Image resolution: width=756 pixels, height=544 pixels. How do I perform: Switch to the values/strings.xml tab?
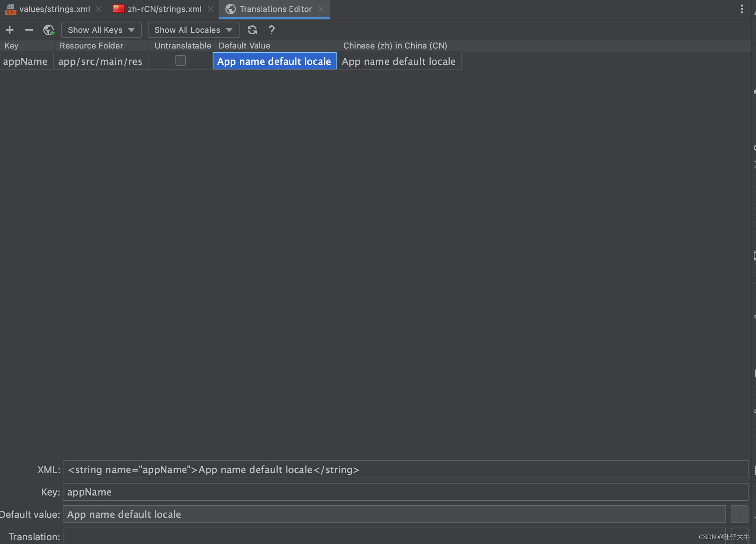[54, 9]
